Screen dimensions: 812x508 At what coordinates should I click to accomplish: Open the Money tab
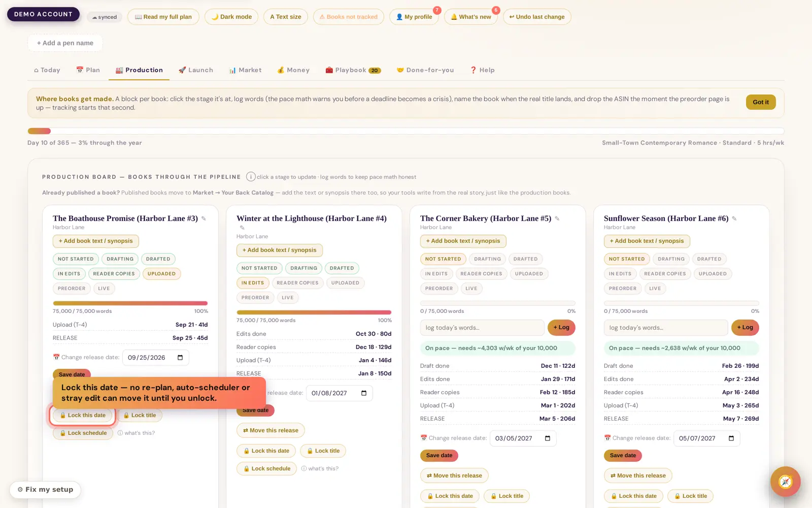(x=293, y=70)
